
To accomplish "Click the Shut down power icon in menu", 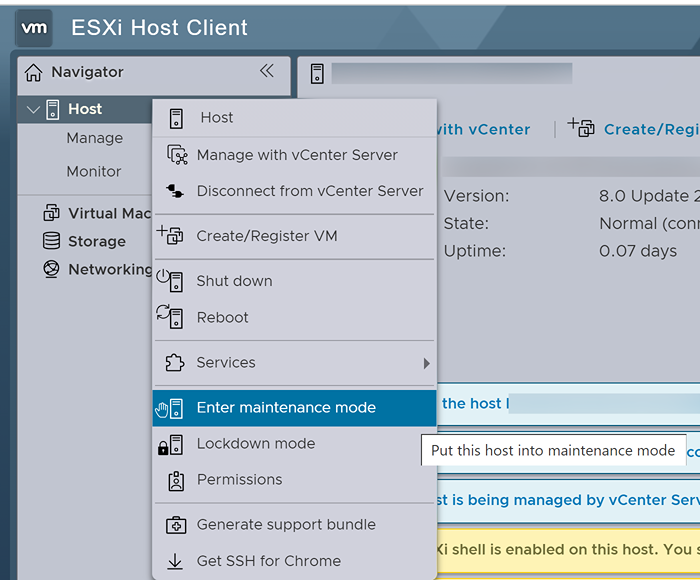I will point(171,281).
